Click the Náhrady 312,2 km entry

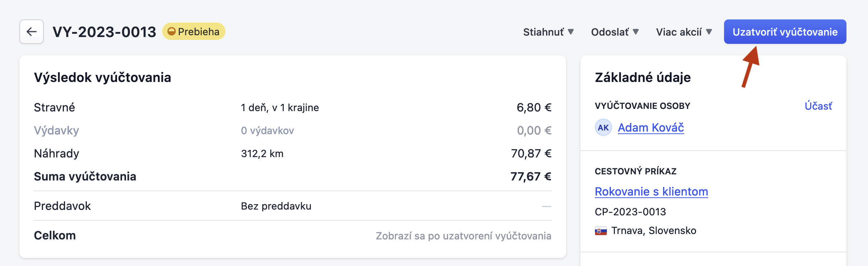click(x=57, y=153)
